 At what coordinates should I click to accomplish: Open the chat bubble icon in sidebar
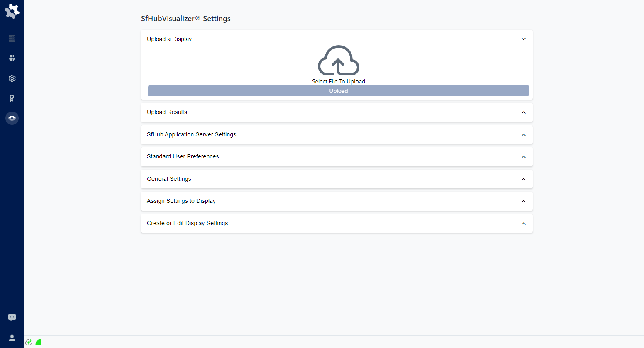pos(12,318)
